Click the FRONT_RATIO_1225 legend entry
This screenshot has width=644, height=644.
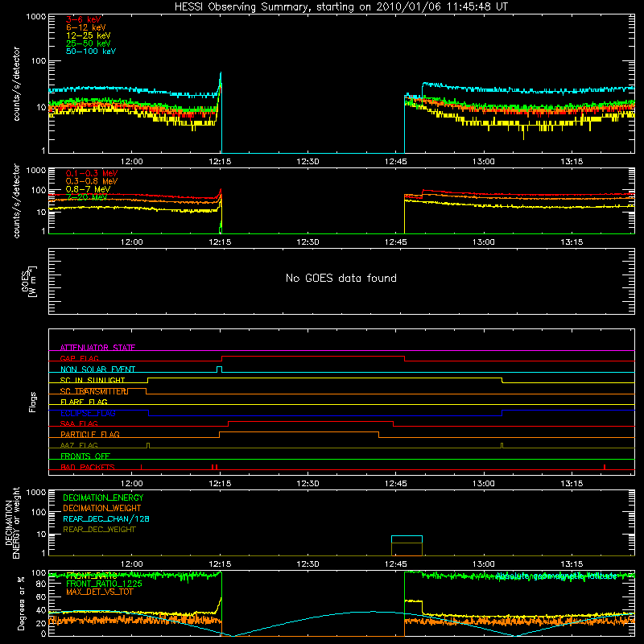104,584
